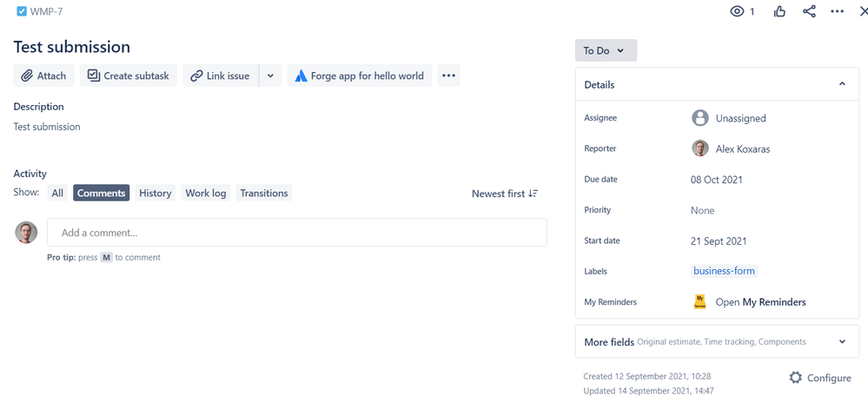Open the top-right more actions menu
Viewport: 868px width, 415px height.
pos(838,11)
